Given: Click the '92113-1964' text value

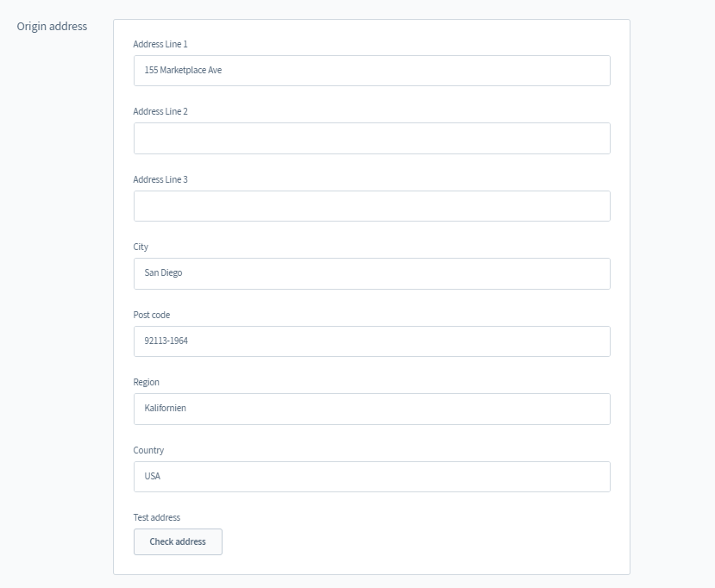Looking at the screenshot, I should coord(166,341).
